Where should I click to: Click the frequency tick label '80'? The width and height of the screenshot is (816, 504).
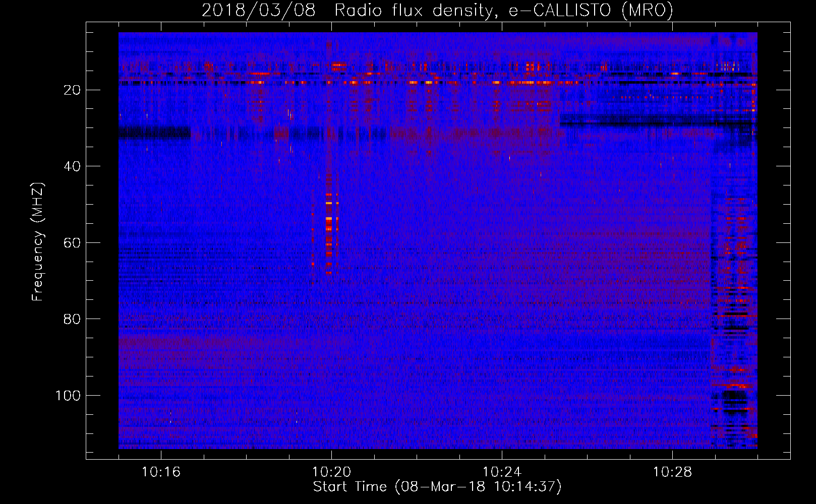[72, 319]
